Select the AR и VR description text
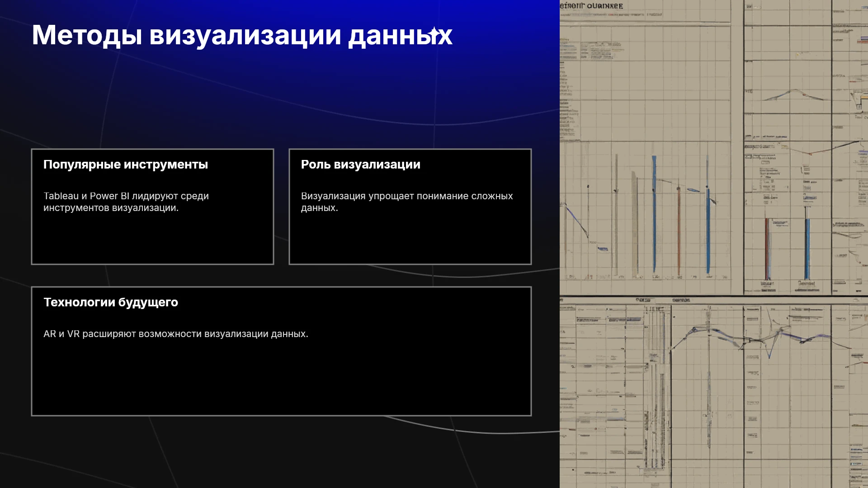 [176, 334]
